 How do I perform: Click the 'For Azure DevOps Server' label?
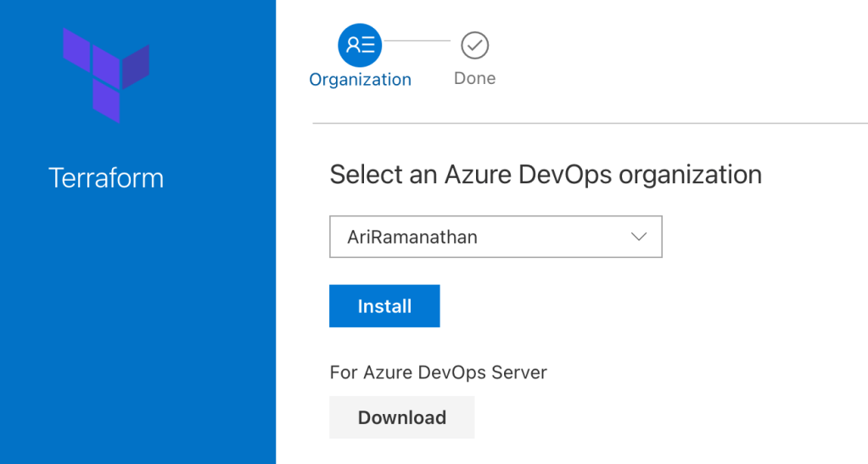(438, 372)
